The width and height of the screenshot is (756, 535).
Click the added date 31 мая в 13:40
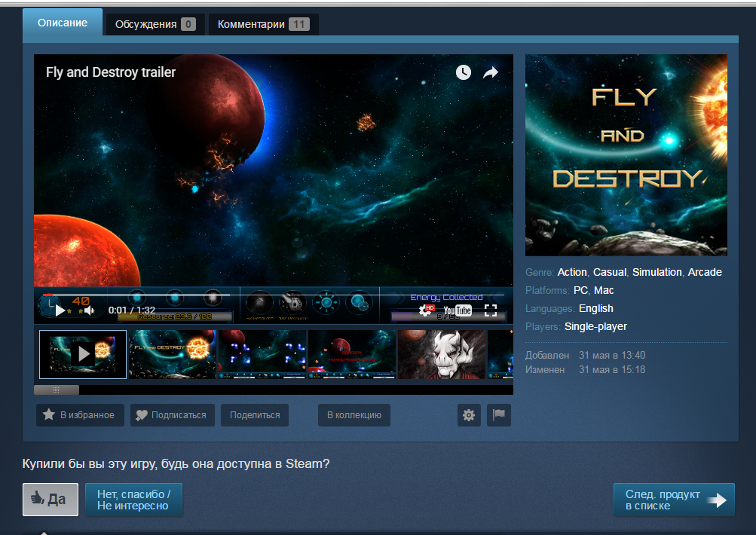point(612,355)
